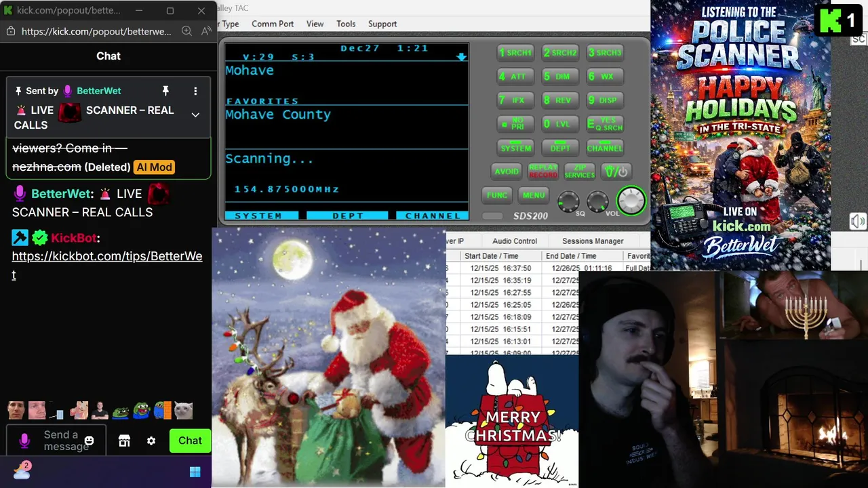This screenshot has width=868, height=488.
Task: Toggle the scanner light/power button
Action: pos(616,171)
